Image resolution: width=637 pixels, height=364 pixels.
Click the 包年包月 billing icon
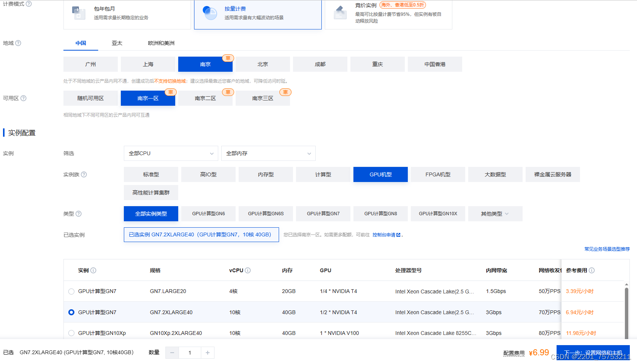79,13
